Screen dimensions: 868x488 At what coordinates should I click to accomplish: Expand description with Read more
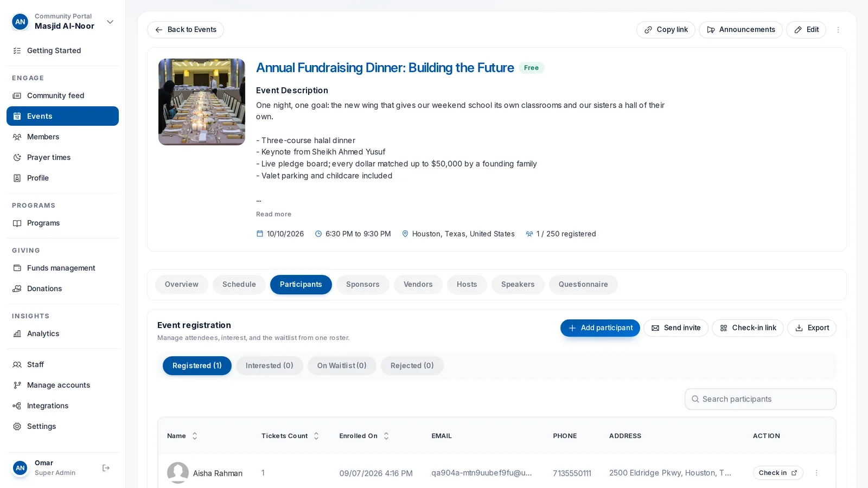pyautogui.click(x=273, y=214)
